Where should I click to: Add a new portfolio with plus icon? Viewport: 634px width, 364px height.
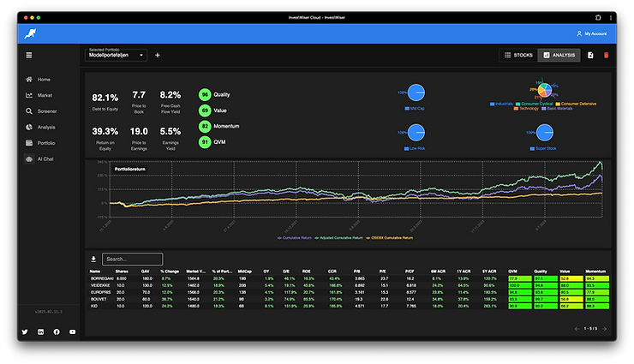coord(158,56)
